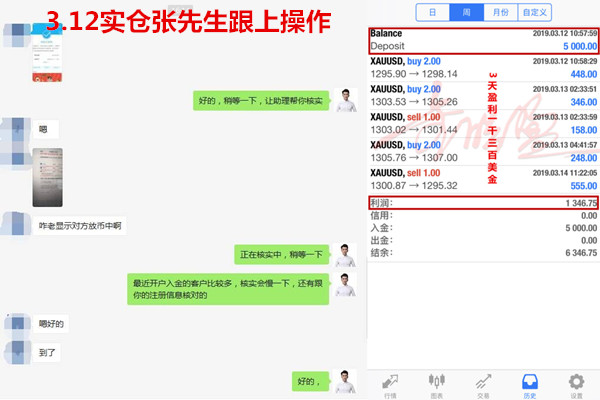Screen dimensions: 600x400
Task: Open XAUUSD sell trade with profit 158.00
Action: [x=484, y=124]
